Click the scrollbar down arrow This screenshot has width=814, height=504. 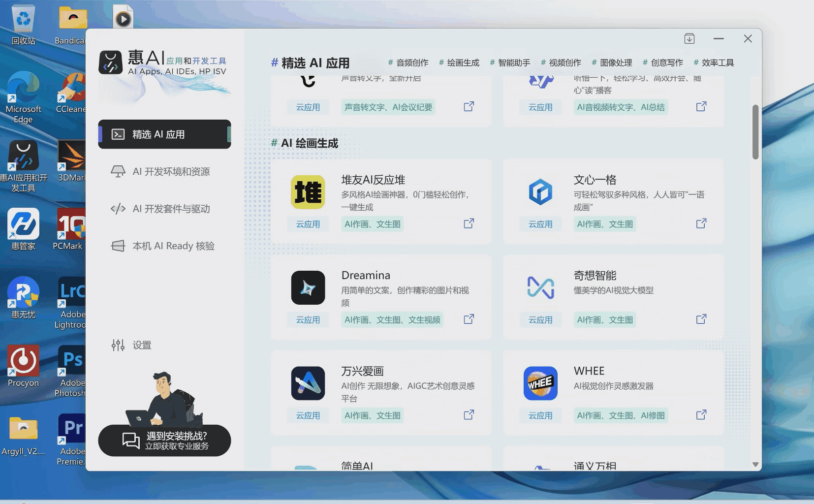click(x=755, y=464)
